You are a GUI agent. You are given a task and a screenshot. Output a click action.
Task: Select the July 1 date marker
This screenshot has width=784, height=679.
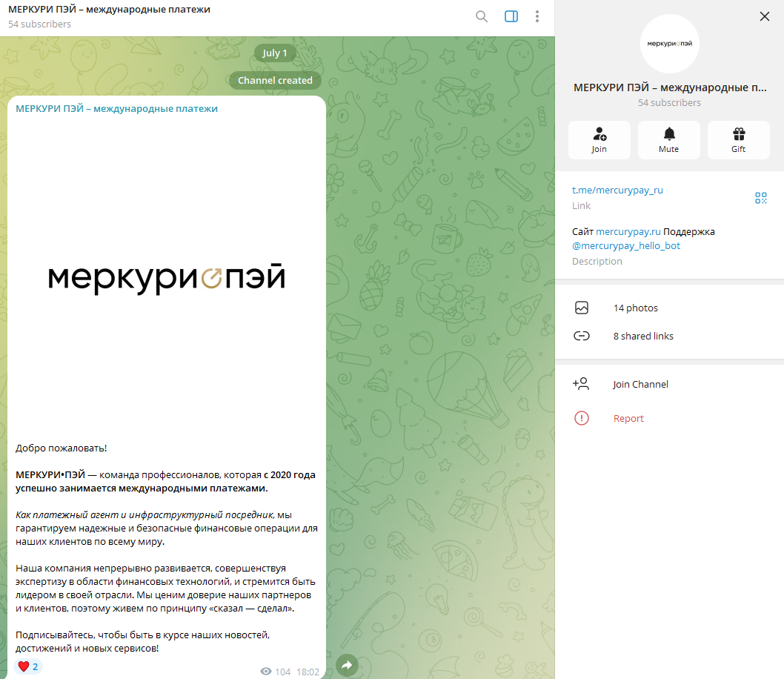click(275, 53)
